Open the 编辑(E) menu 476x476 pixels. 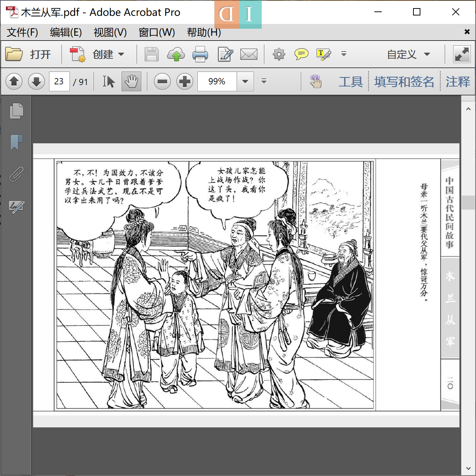66,32
